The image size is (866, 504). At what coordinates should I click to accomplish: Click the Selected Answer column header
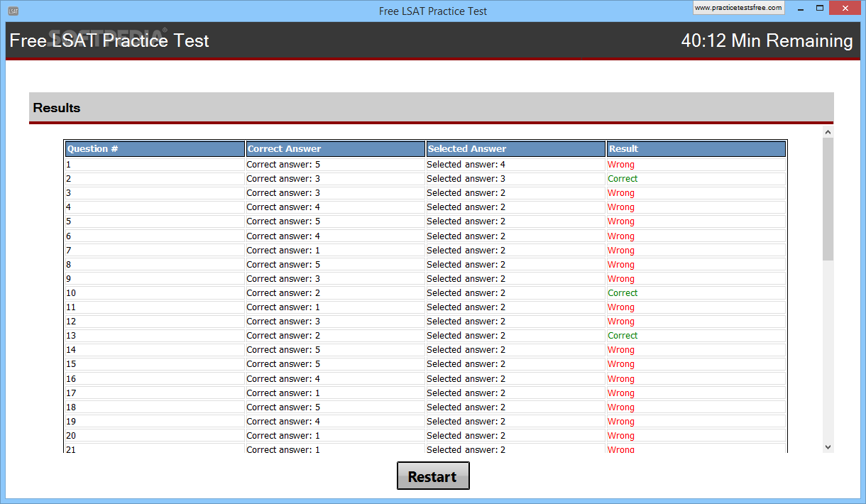[x=515, y=149]
